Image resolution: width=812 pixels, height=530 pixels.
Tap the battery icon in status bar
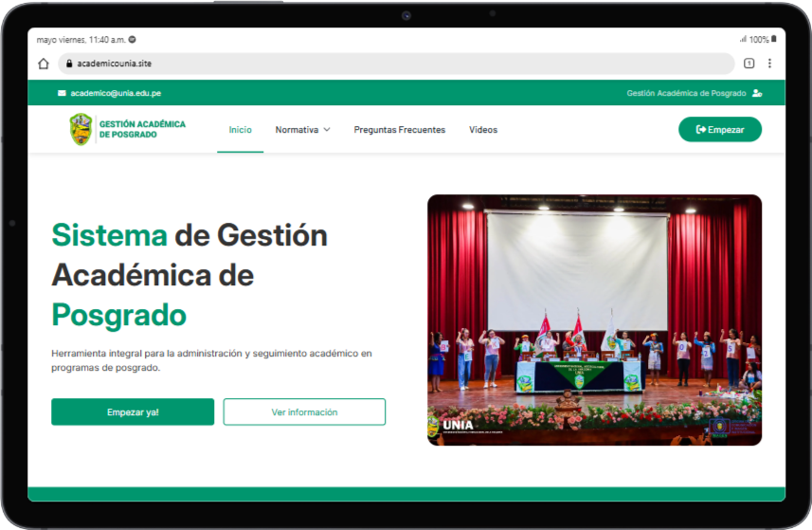(774, 40)
